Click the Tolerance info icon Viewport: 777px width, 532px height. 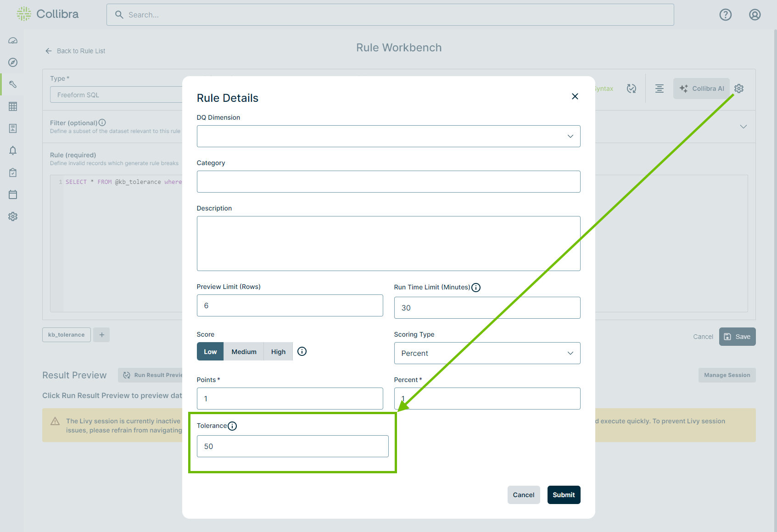[232, 426]
